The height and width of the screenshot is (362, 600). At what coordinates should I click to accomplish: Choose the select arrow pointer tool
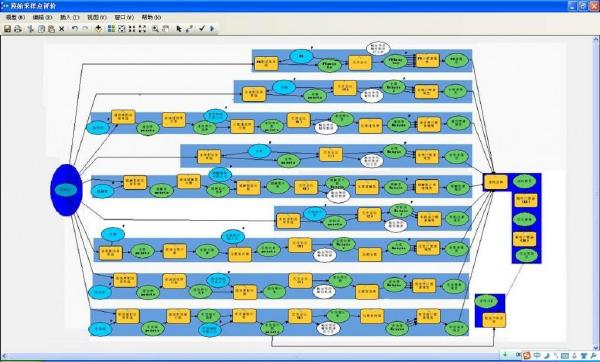178,29
